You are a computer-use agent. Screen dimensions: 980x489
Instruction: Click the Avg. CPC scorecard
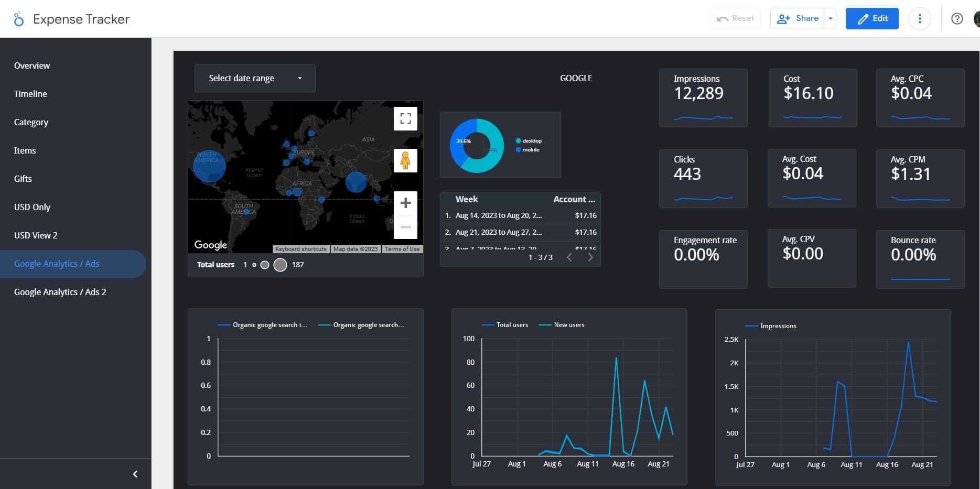coord(920,98)
